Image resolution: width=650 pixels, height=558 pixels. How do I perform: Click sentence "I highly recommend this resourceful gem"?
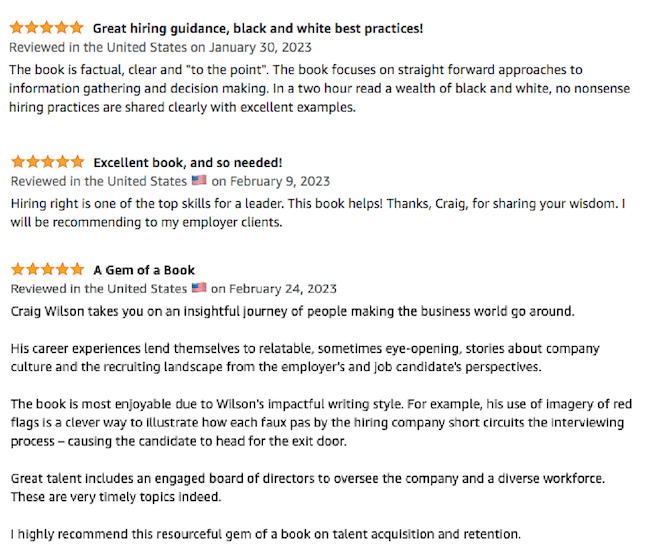[265, 533]
